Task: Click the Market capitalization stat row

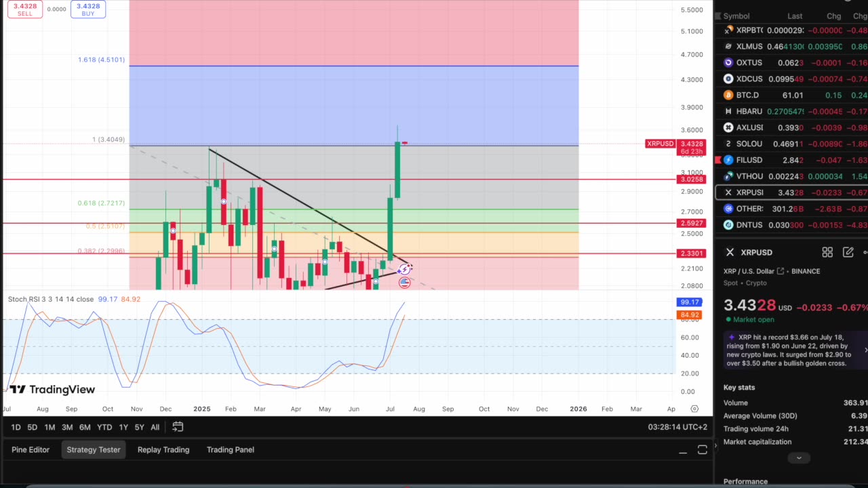Action: click(795, 442)
